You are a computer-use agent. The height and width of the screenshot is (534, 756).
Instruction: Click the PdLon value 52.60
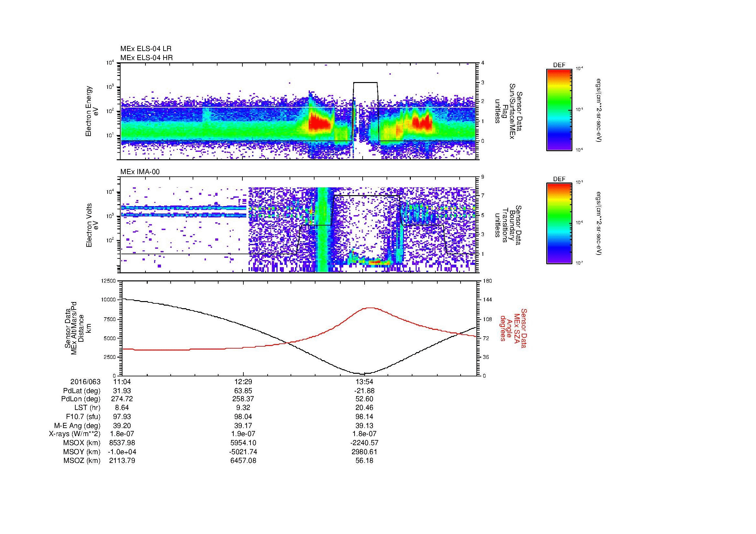(364, 399)
